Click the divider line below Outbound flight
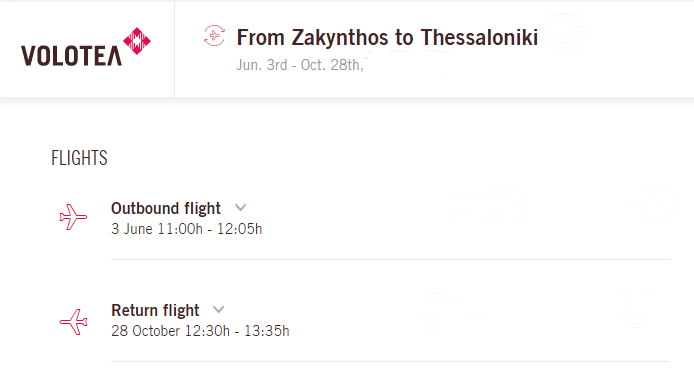Image resolution: width=694 pixels, height=379 pixels. pyautogui.click(x=390, y=259)
